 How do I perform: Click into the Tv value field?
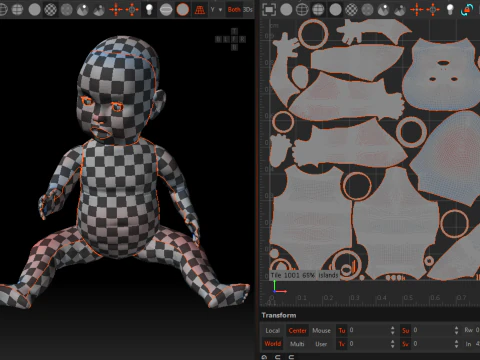click(368, 344)
